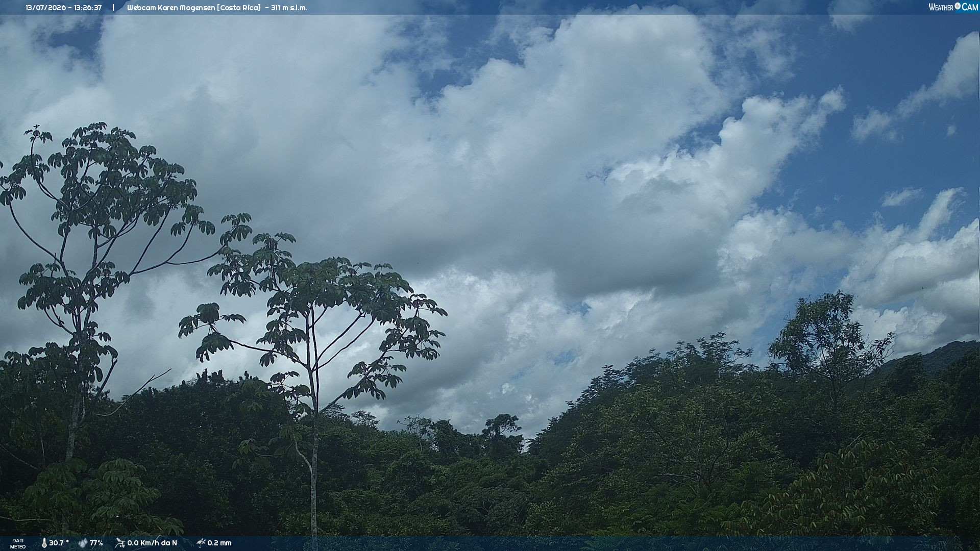Viewport: 980px width, 551px height.
Task: Click the WeatherCAM logo
Action: tap(953, 7)
